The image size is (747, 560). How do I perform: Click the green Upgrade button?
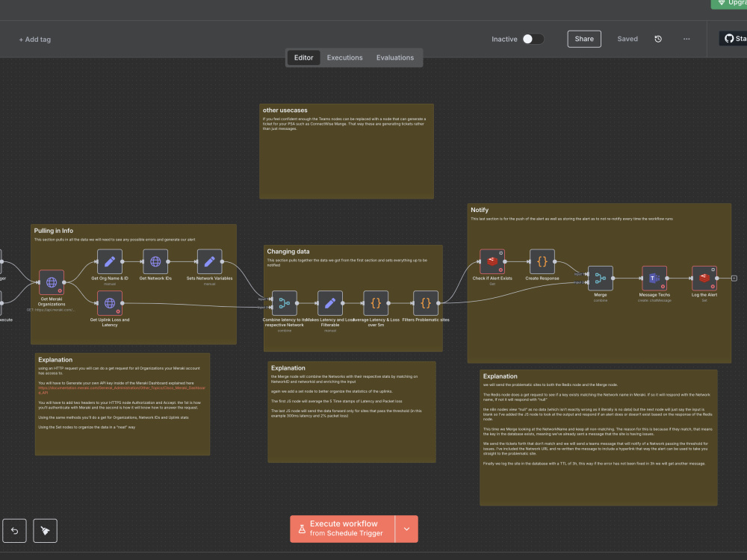point(730,4)
